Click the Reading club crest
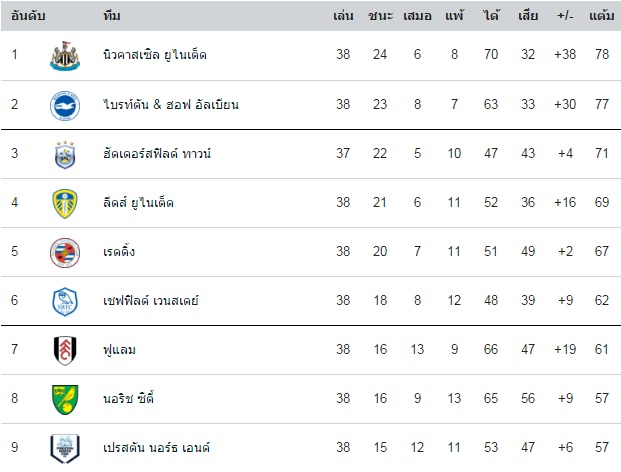621x472 pixels. pos(66,252)
